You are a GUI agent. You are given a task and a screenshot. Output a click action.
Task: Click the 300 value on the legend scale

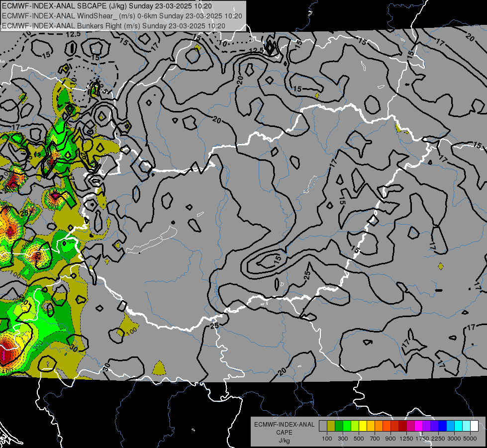(343, 439)
